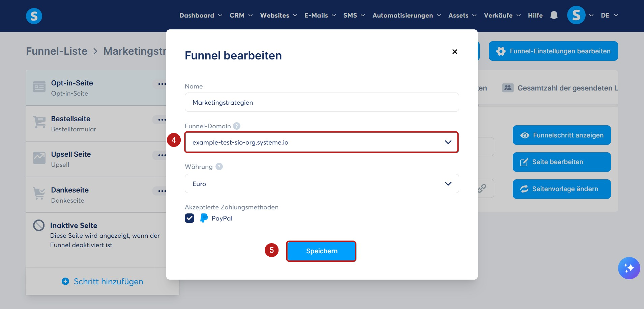This screenshot has height=309, width=644.
Task: Expand the language selector DE
Action: [x=609, y=16]
